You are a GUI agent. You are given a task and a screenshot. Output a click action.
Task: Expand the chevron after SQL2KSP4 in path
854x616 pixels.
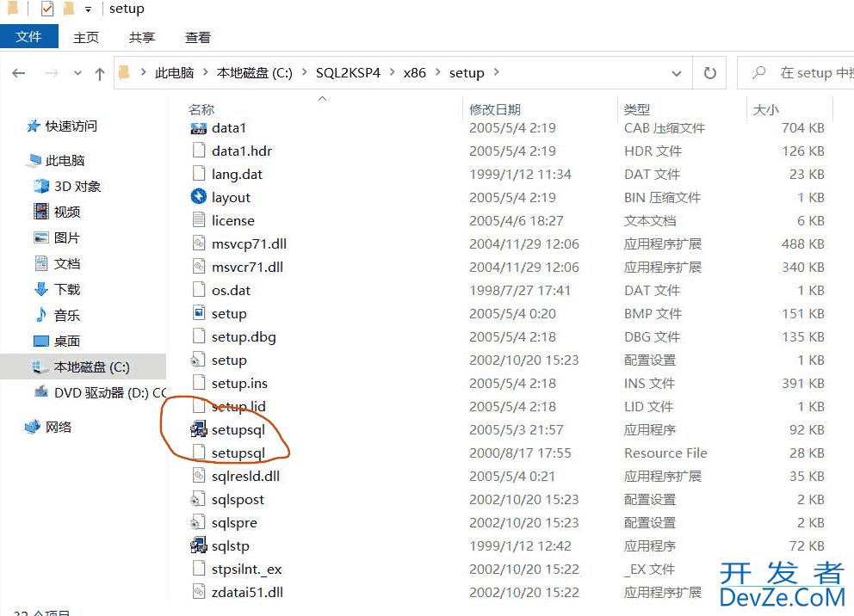click(393, 71)
